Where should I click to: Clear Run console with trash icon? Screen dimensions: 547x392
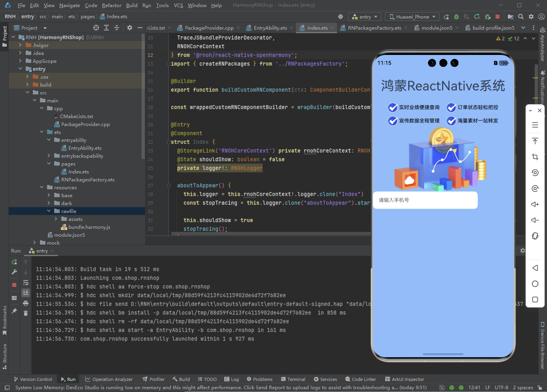point(26,313)
